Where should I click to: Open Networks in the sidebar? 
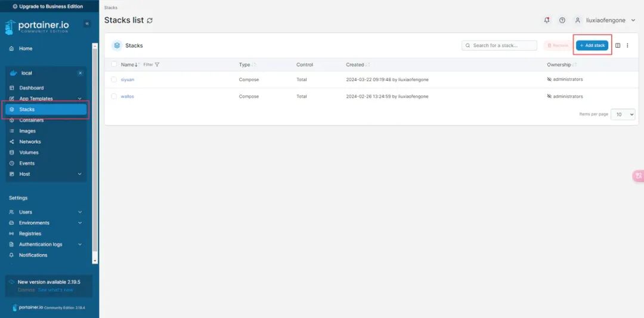(x=30, y=142)
